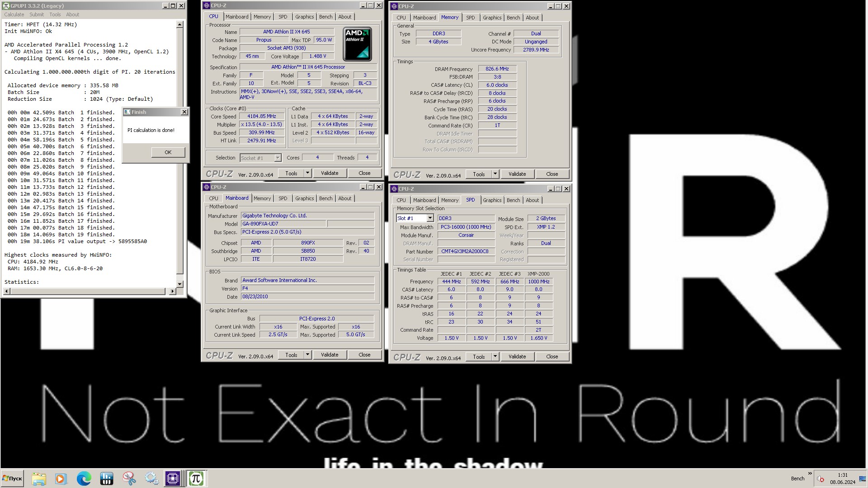The height and width of the screenshot is (488, 868).
Task: Click Close button in Mainboard window
Action: click(364, 355)
